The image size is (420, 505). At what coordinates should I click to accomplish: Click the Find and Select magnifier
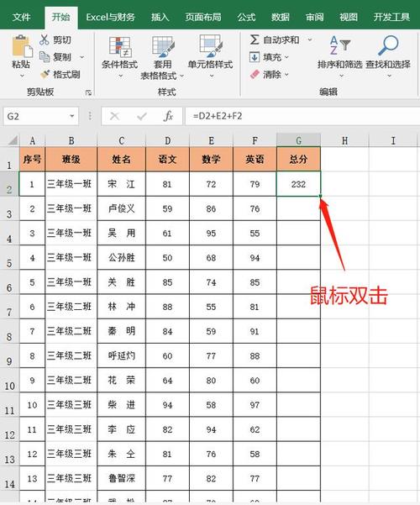click(x=388, y=45)
